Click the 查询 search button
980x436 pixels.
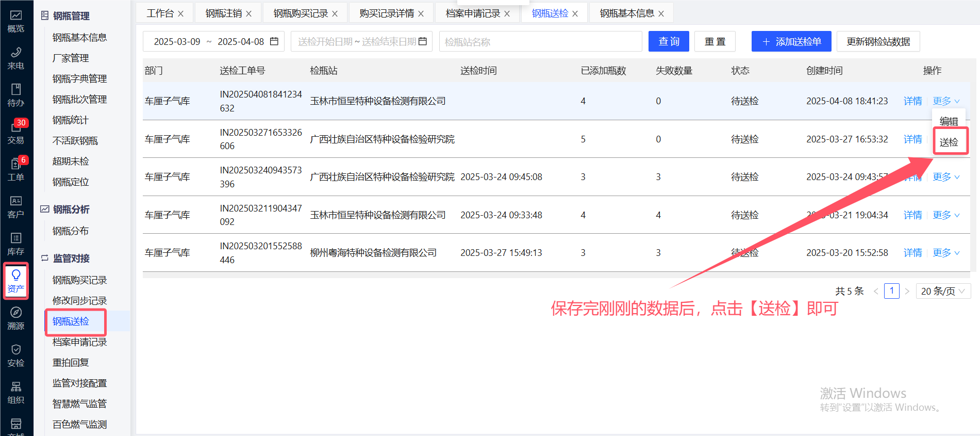669,42
